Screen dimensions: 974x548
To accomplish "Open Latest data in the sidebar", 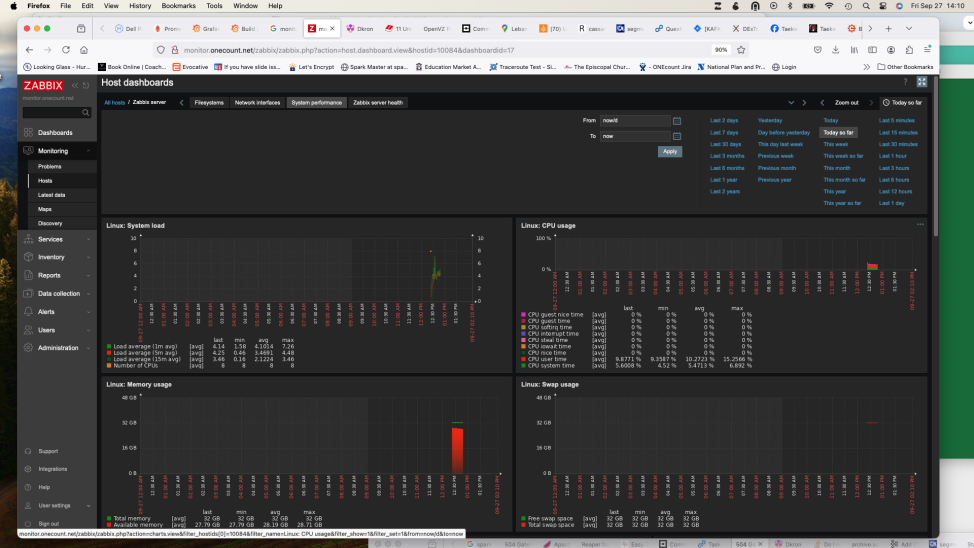I will tap(52, 195).
